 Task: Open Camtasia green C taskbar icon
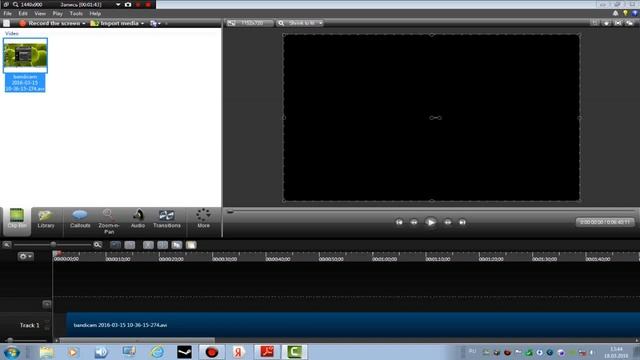pyautogui.click(x=294, y=351)
